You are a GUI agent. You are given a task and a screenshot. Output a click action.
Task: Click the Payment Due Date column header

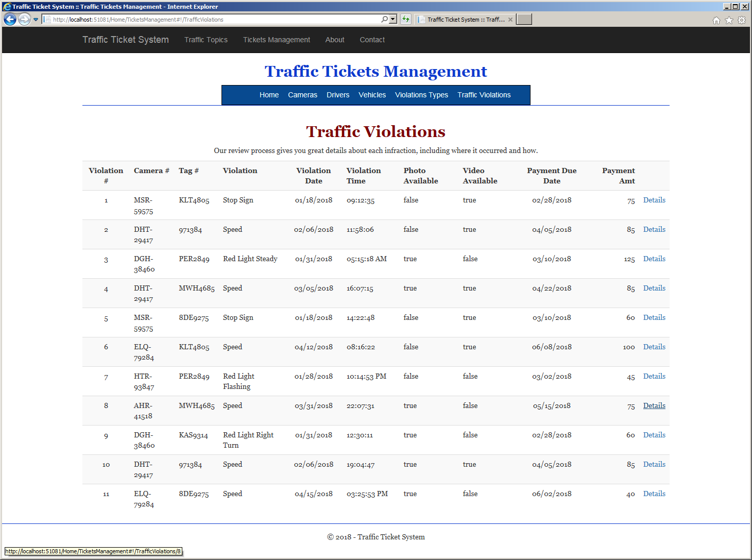pos(552,176)
